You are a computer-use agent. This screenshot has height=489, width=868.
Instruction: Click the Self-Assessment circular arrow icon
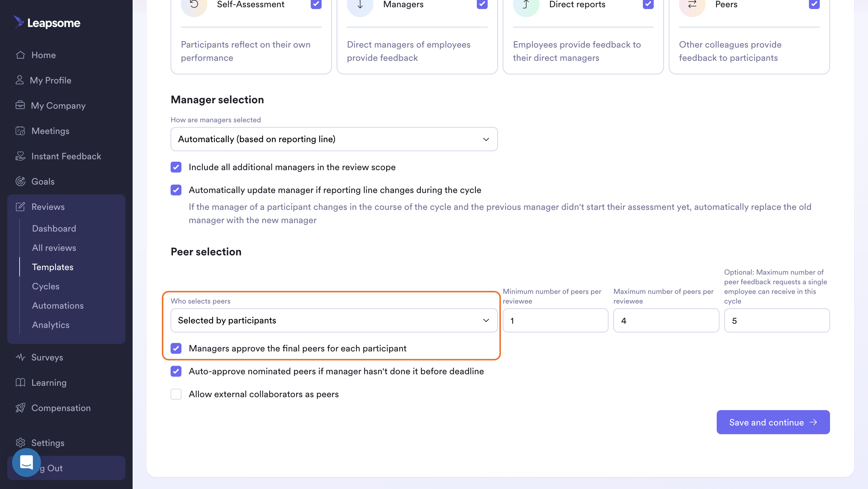click(194, 5)
